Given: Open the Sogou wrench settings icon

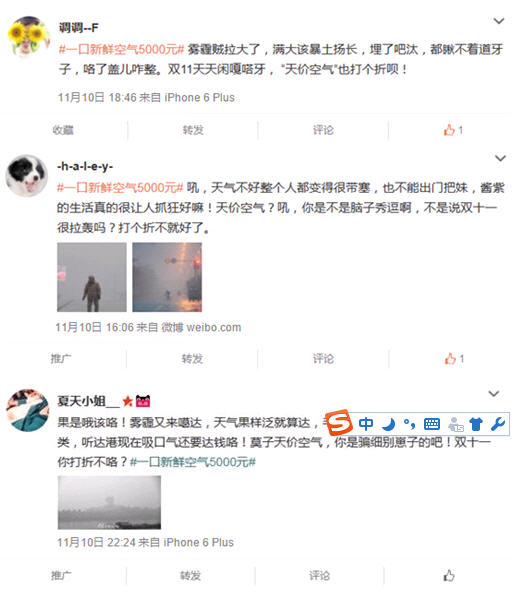Looking at the screenshot, I should (x=497, y=424).
